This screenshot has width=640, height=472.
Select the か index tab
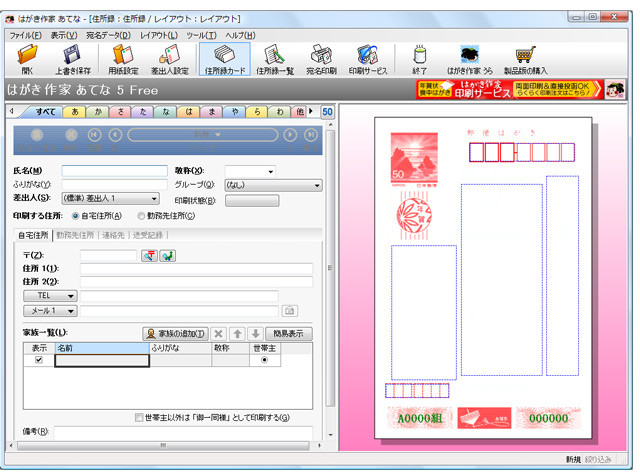point(98,111)
